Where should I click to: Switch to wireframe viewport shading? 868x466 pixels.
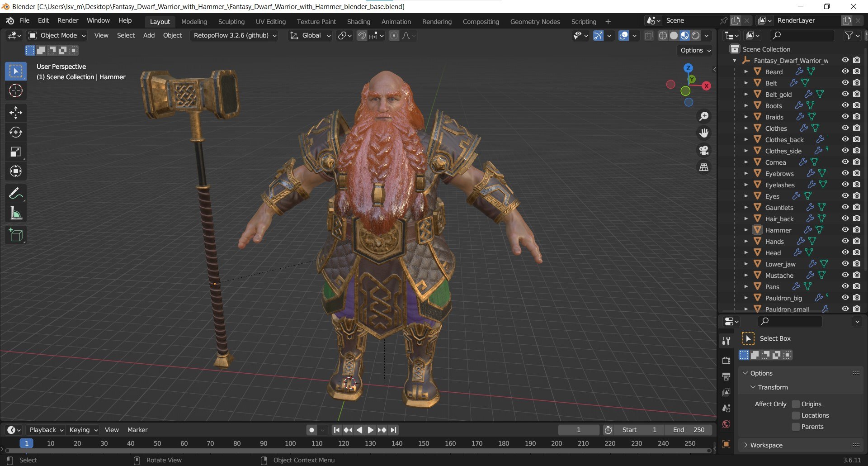[x=663, y=36]
